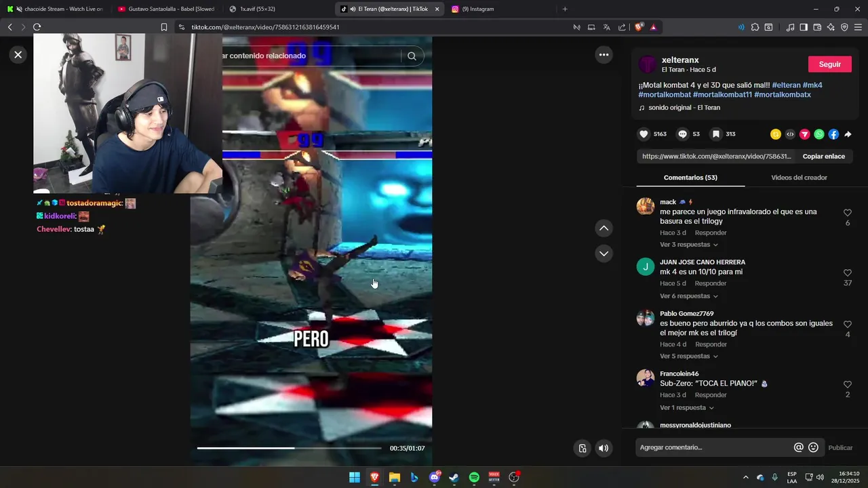
Task: Like Pablo Gomez7769's comment
Action: pyautogui.click(x=847, y=325)
